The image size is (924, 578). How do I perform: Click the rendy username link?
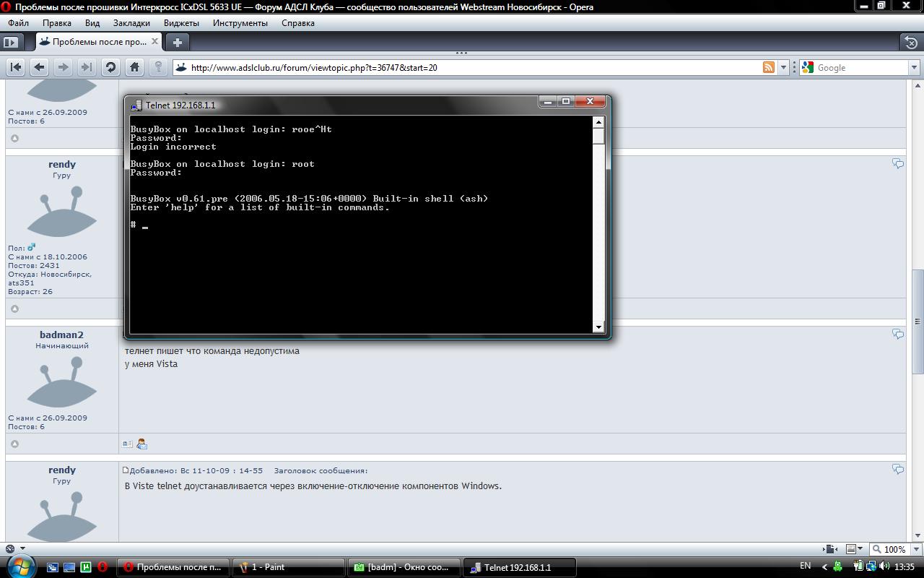62,164
